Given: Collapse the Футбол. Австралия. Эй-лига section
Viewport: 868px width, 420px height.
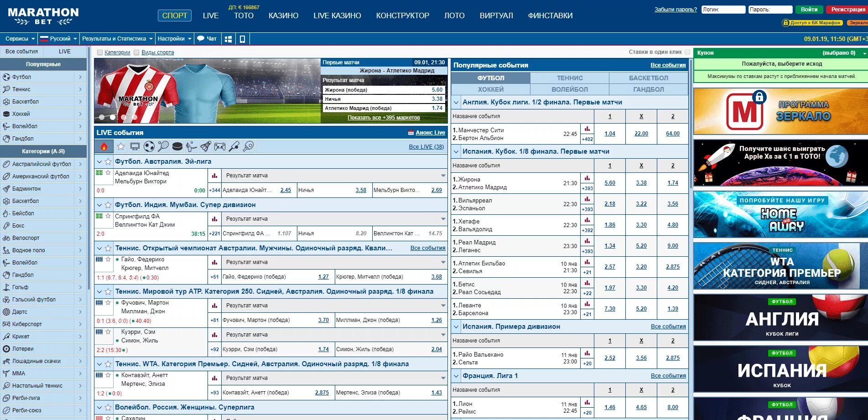Looking at the screenshot, I should pos(99,161).
